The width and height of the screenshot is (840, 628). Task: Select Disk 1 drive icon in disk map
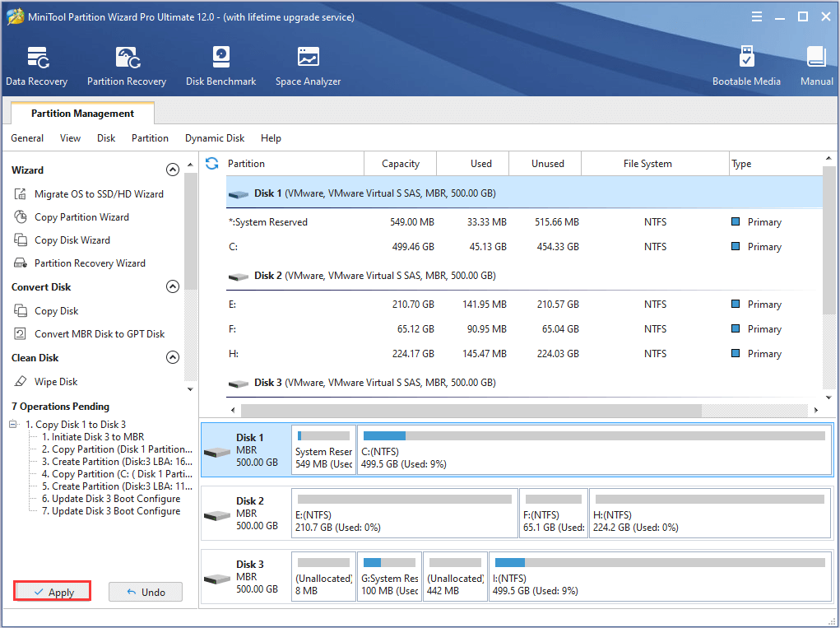pos(217,452)
